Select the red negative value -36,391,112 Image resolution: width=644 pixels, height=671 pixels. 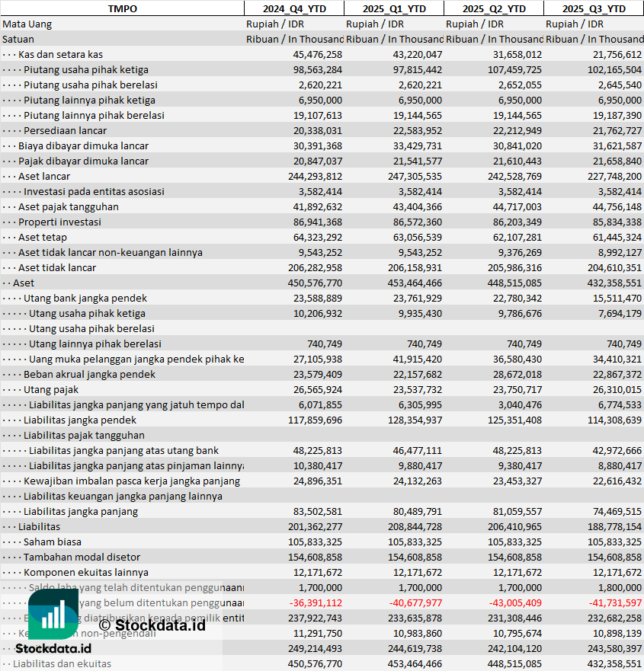click(x=316, y=602)
